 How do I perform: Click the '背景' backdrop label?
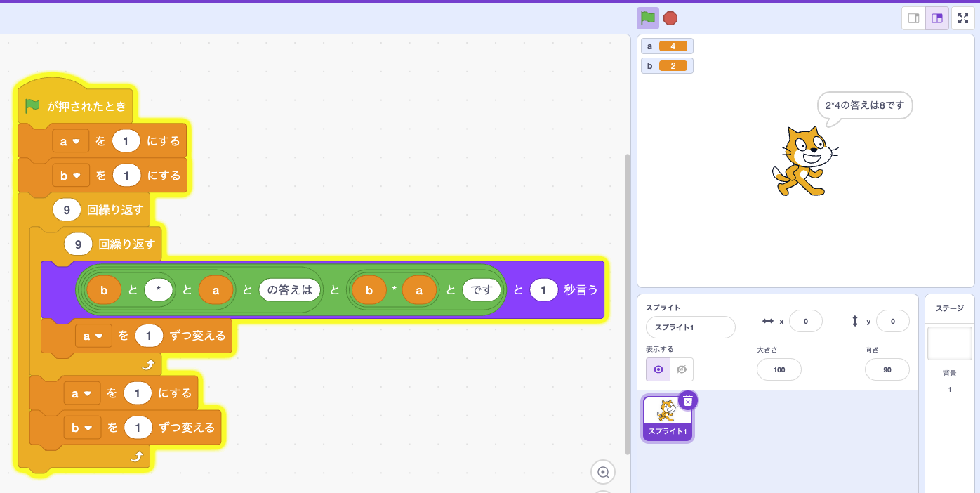949,373
